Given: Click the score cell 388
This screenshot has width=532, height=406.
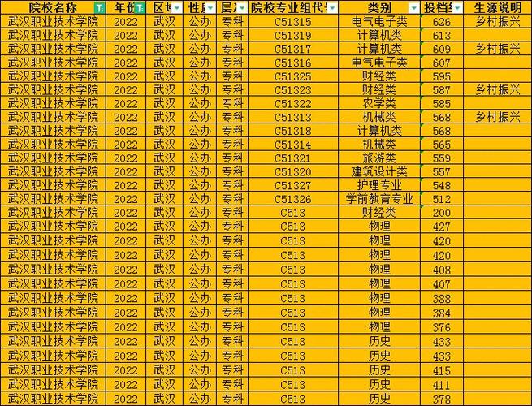Looking at the screenshot, I should point(442,299).
